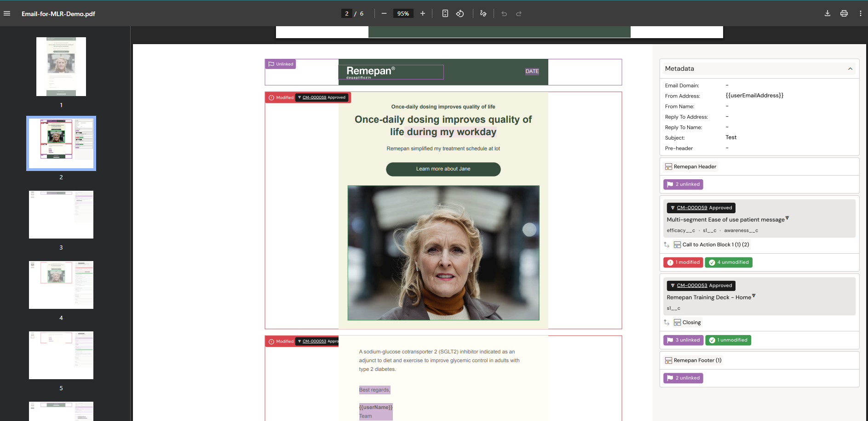Click the Learn more about Jane button
868x421 pixels.
pos(443,169)
